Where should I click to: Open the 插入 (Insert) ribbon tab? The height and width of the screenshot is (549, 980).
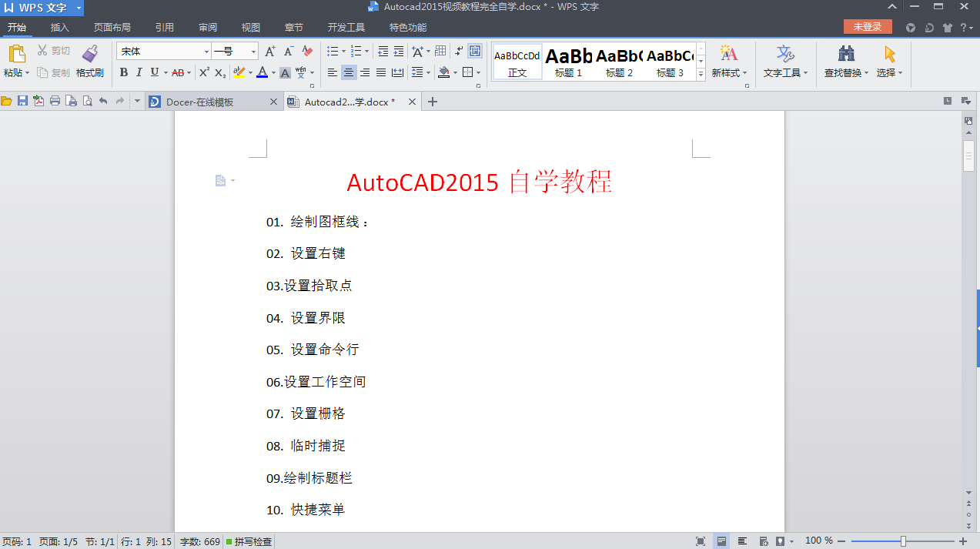coord(59,28)
